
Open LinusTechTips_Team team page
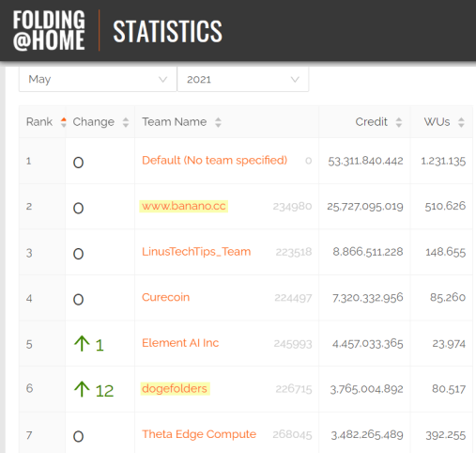pos(196,252)
